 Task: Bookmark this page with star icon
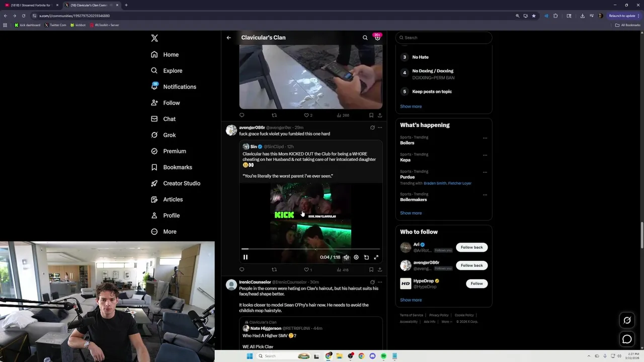(x=534, y=16)
